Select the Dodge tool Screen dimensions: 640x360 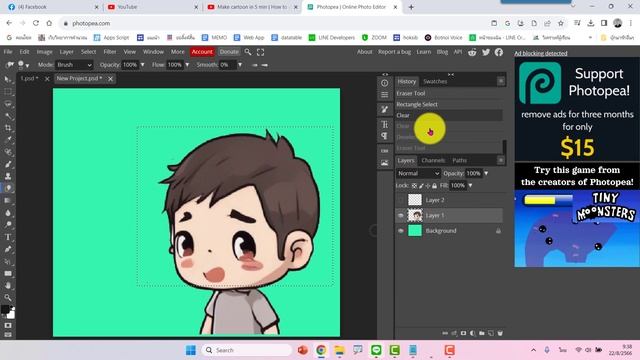click(x=8, y=224)
